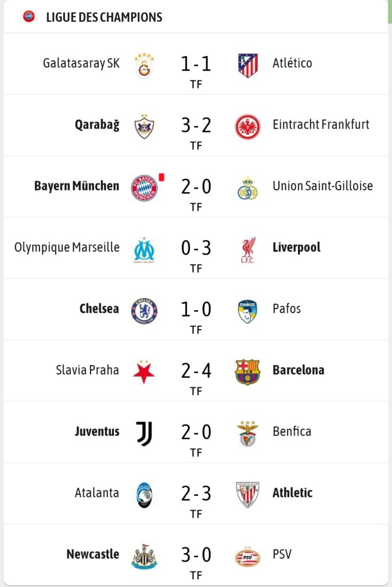
Task: Click the Barcelona club crest
Action: coord(248,372)
